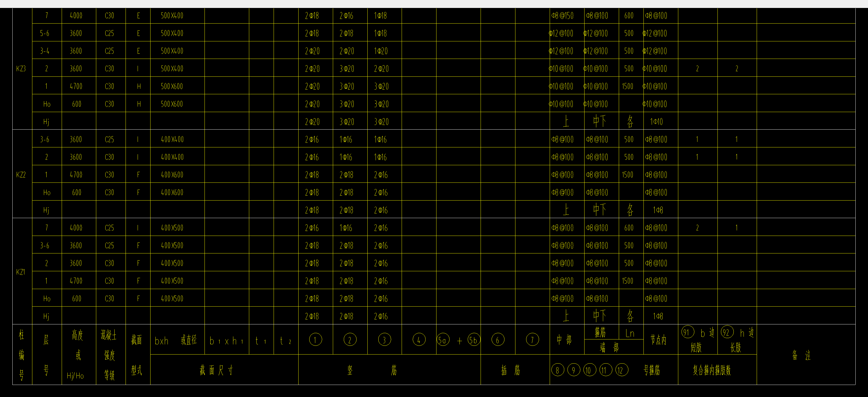Click circled number 8 stirrup mark
This screenshot has height=397, width=868.
(557, 370)
